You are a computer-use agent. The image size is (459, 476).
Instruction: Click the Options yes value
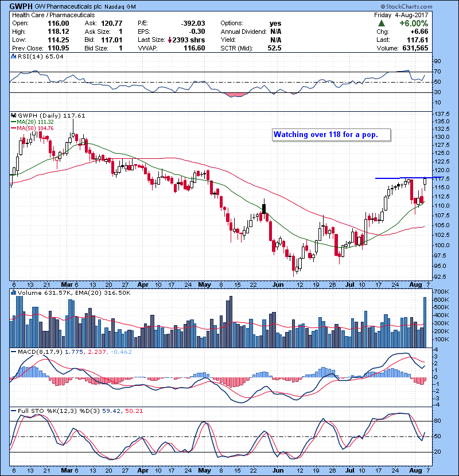pyautogui.click(x=275, y=24)
